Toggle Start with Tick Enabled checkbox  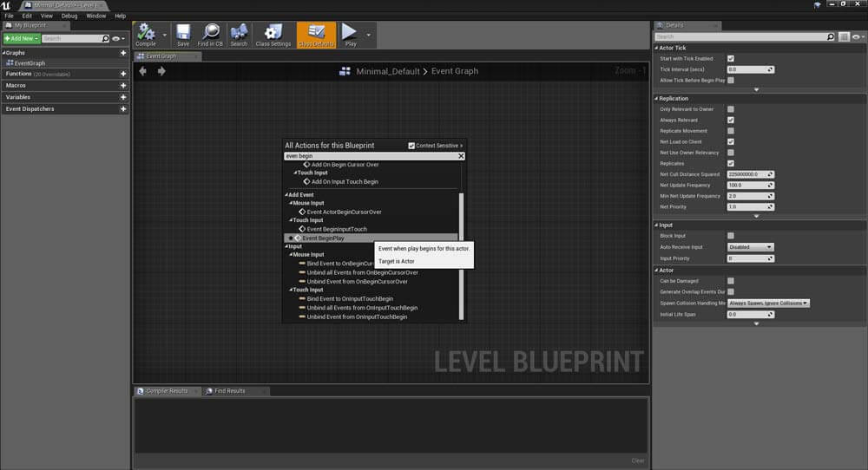point(731,59)
